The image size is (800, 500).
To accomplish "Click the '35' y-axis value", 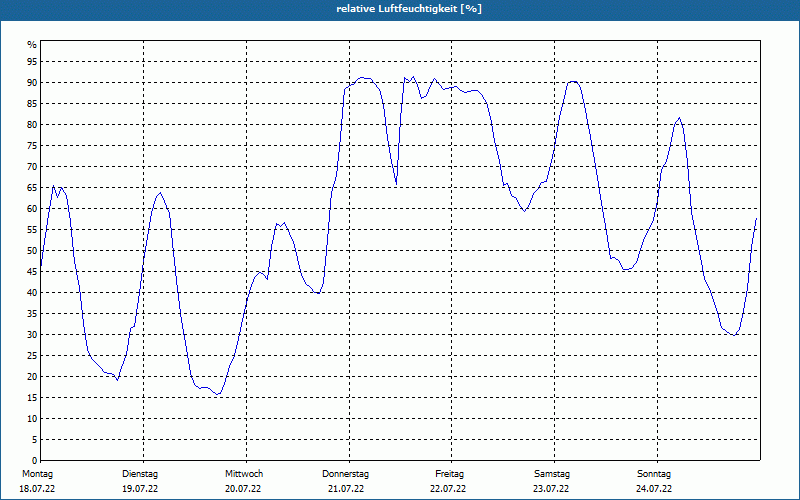I will point(32,314).
